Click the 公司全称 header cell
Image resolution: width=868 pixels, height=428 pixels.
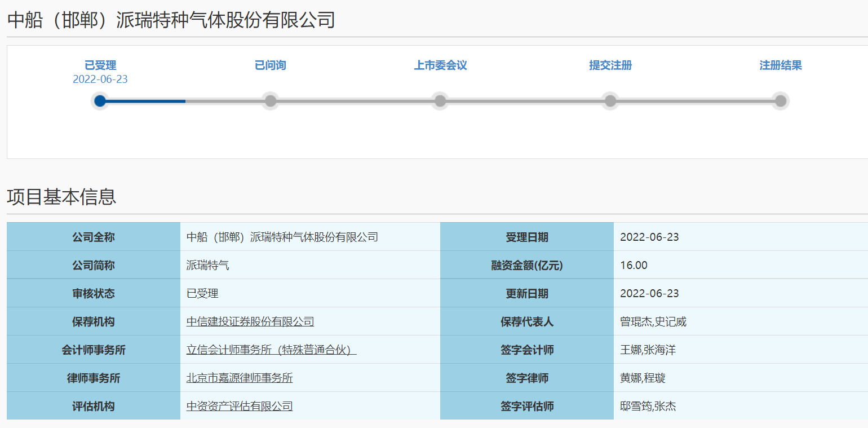pyautogui.click(x=94, y=237)
